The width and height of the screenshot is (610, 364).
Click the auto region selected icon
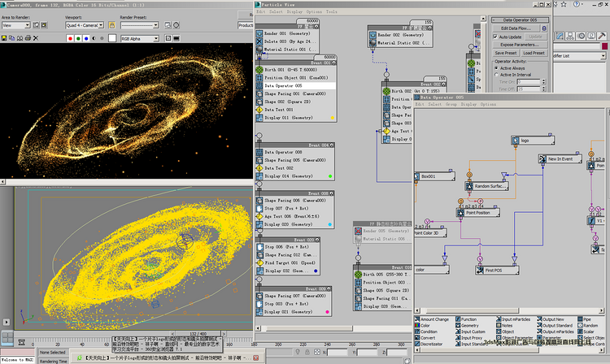coord(44,25)
